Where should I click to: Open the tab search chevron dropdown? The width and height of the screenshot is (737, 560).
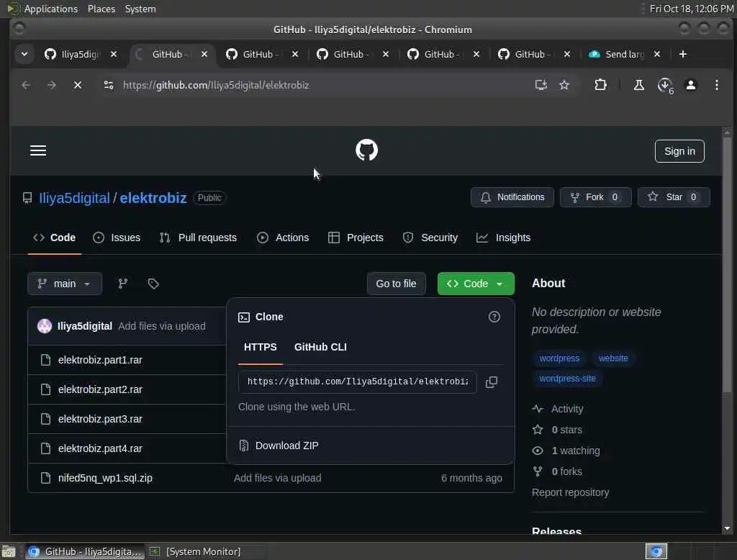click(24, 54)
